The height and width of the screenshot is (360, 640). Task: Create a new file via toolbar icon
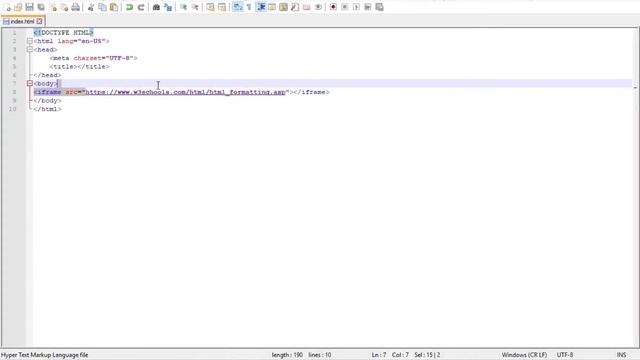click(7, 7)
